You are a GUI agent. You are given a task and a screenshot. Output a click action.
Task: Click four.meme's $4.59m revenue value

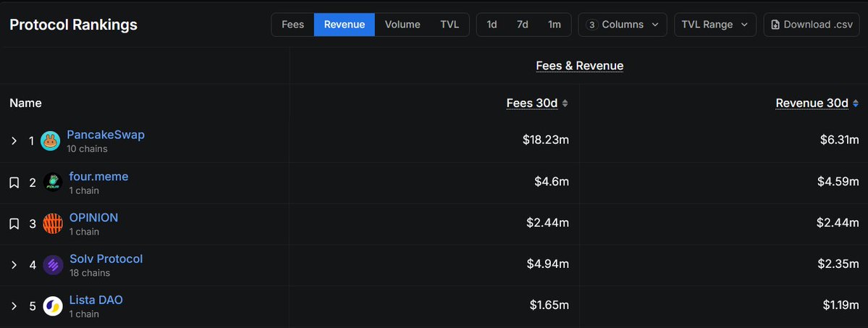coord(838,182)
